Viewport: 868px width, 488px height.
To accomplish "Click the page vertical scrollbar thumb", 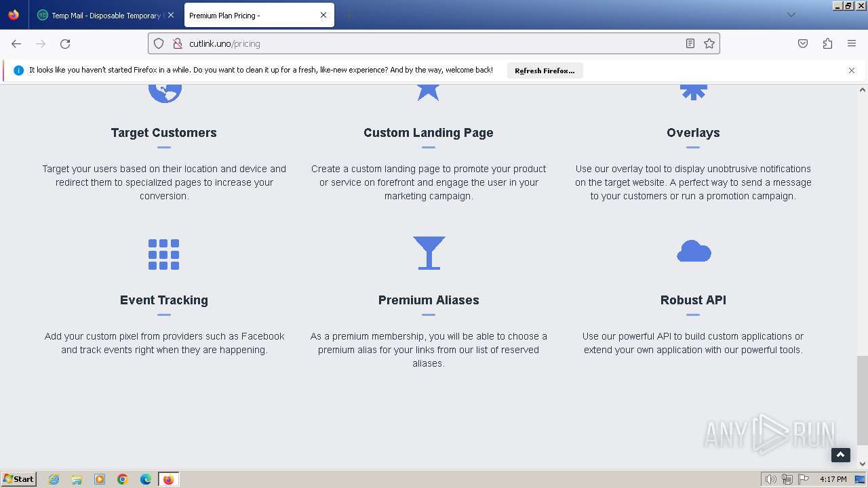I will tap(863, 400).
